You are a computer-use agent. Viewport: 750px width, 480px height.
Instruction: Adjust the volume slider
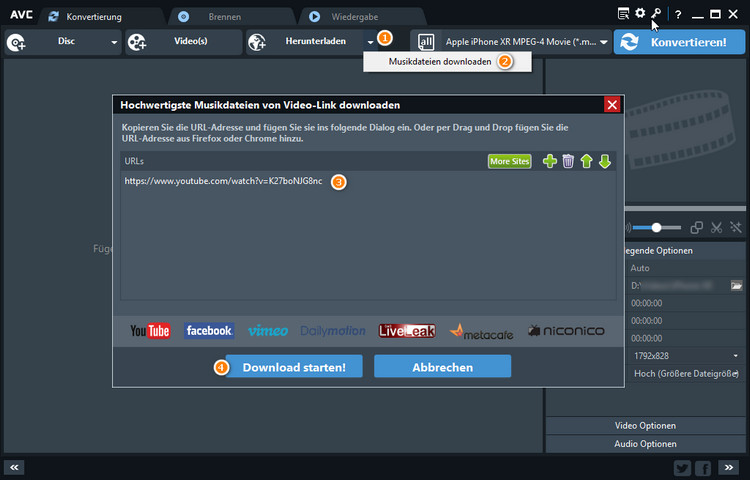pos(656,228)
